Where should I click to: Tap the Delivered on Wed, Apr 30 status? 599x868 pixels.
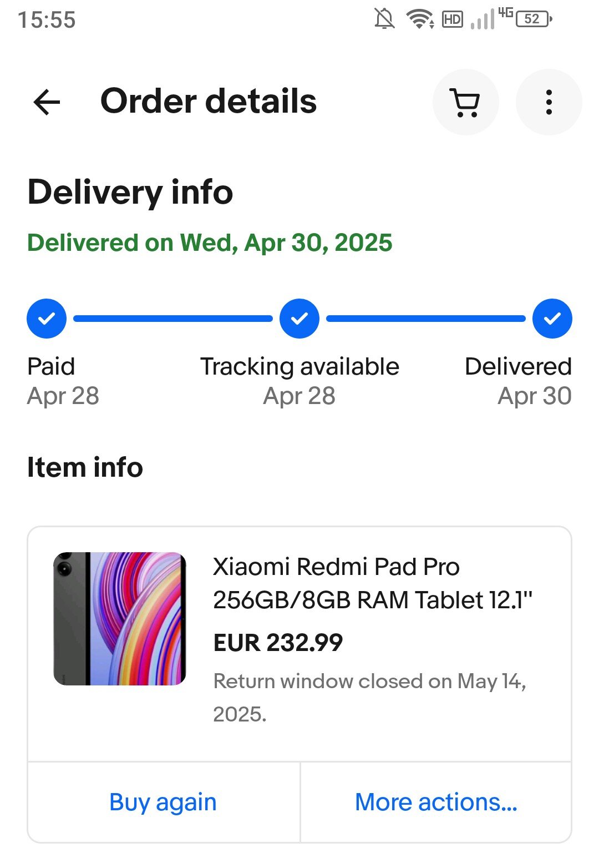click(x=210, y=243)
